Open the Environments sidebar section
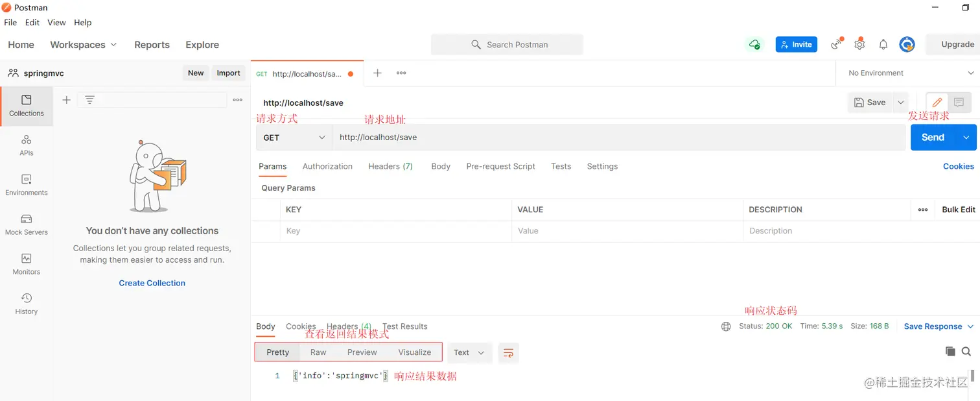 (x=27, y=185)
